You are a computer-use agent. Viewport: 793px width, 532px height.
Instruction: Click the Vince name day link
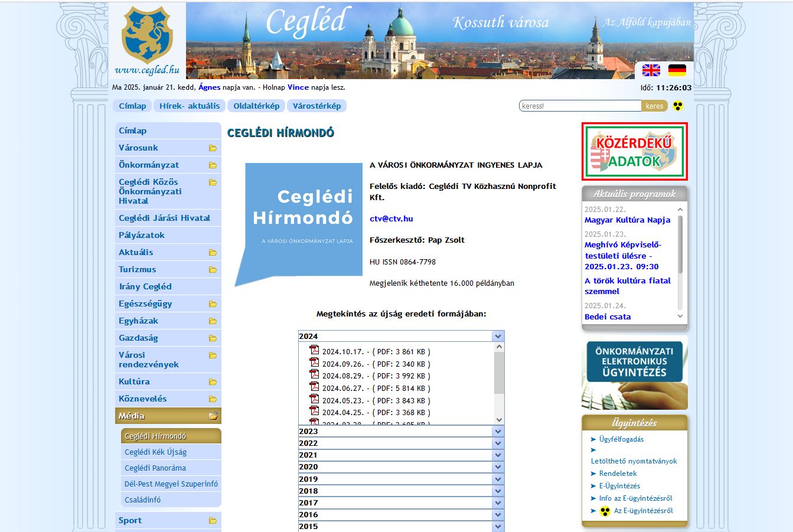click(298, 87)
